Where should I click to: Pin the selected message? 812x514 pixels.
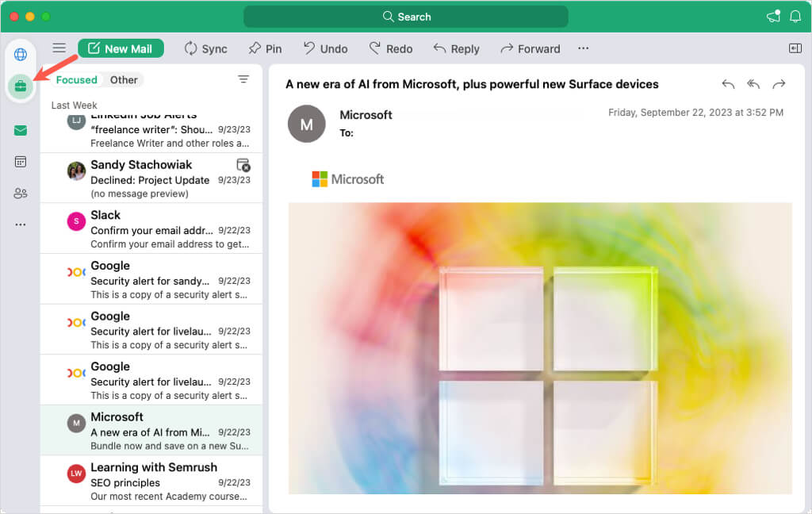click(265, 48)
